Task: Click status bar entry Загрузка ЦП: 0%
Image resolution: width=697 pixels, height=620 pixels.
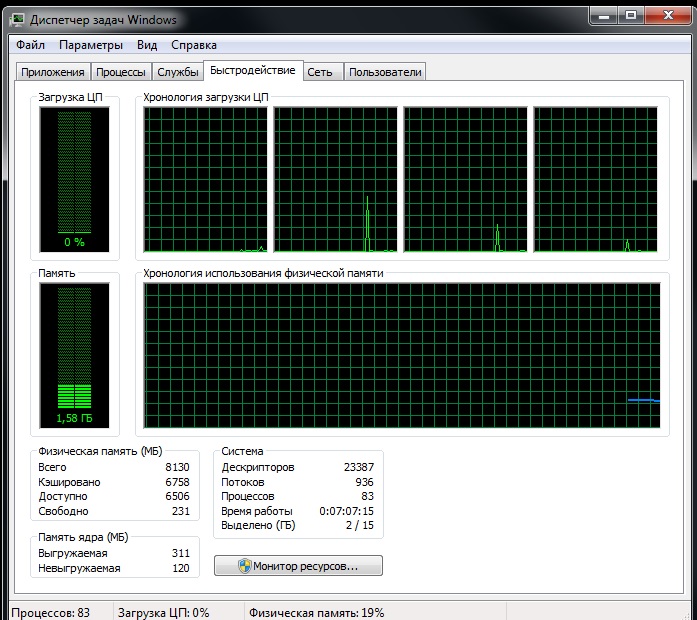Action: tap(164, 613)
